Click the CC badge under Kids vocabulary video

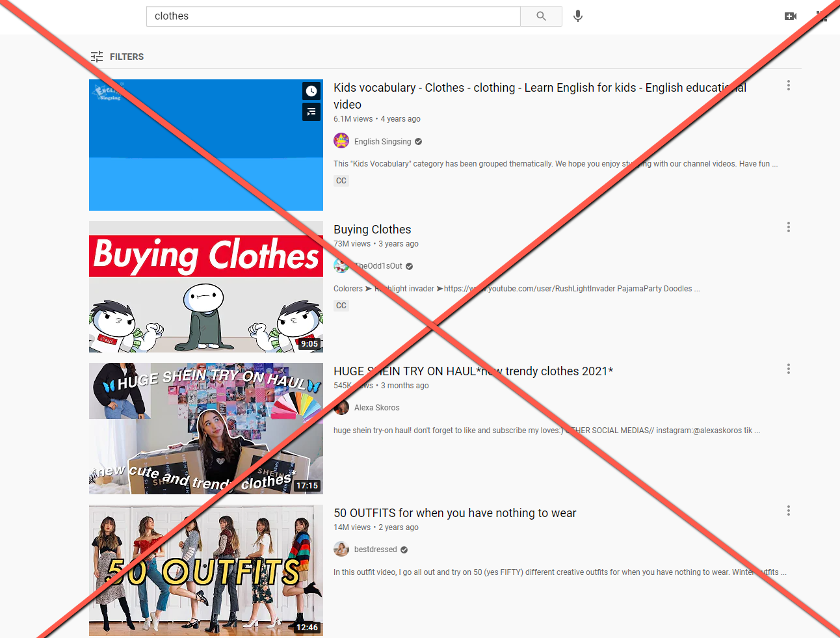(x=341, y=181)
